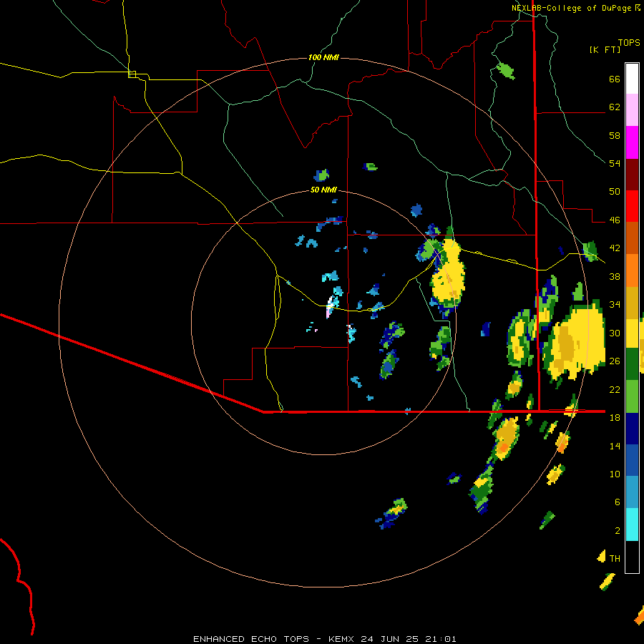
Task: Click the legend value 42
Action: (x=615, y=248)
